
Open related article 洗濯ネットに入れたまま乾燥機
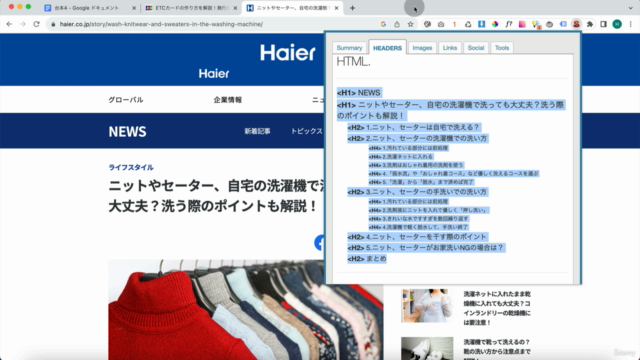497,308
